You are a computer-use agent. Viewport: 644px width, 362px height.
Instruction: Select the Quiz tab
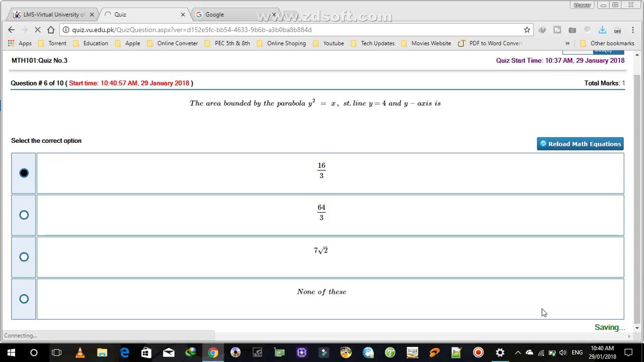143,15
